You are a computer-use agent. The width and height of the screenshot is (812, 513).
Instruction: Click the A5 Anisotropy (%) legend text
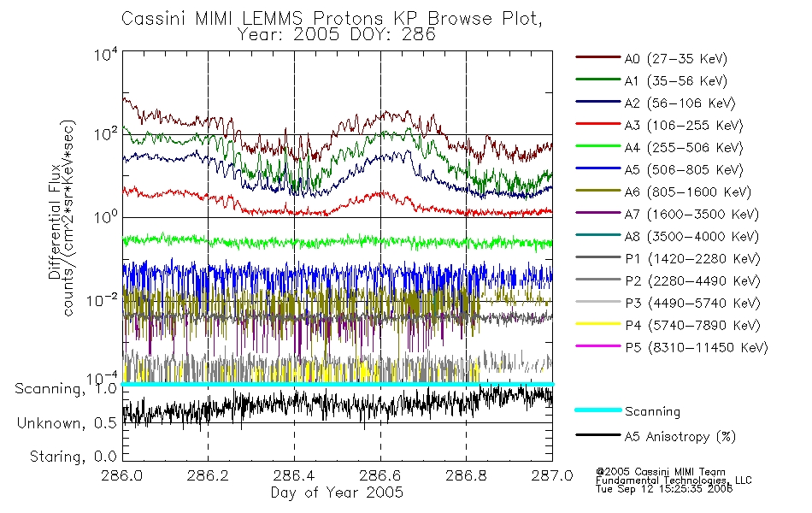tap(680, 437)
